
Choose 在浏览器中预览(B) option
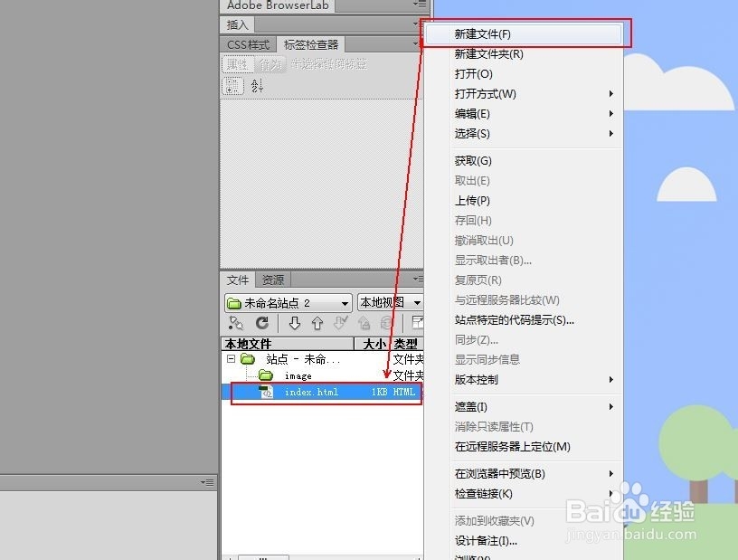tap(505, 473)
